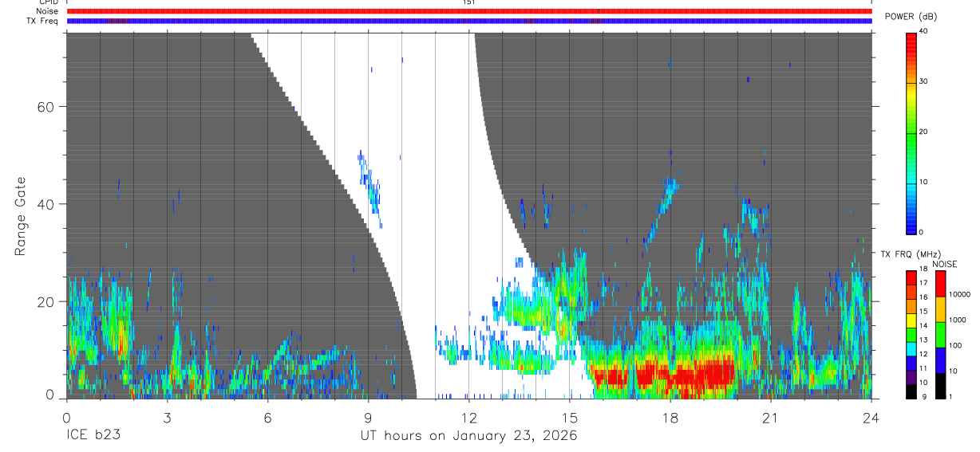The image size is (980, 452).
Task: Click the 1000 noise scale label
Action: click(957, 320)
